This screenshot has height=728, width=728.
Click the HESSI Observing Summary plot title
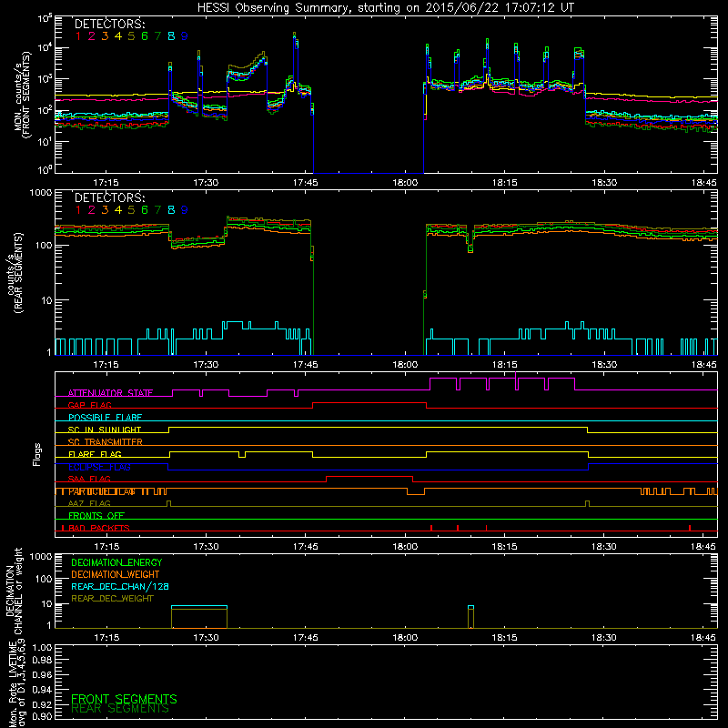[385, 8]
